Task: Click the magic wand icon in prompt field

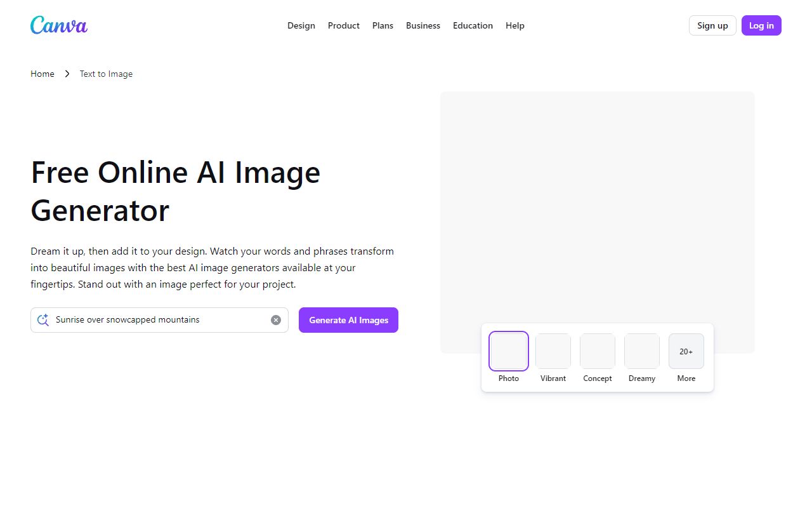Action: pyautogui.click(x=43, y=320)
